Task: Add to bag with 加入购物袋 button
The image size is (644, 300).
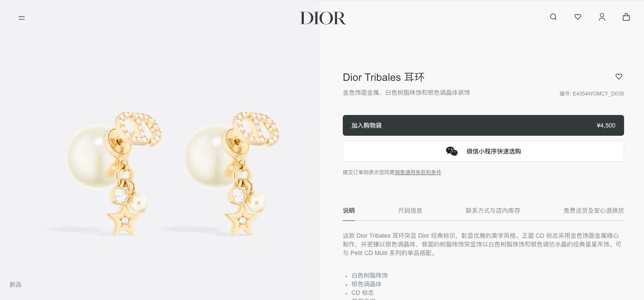Action: tap(483, 125)
